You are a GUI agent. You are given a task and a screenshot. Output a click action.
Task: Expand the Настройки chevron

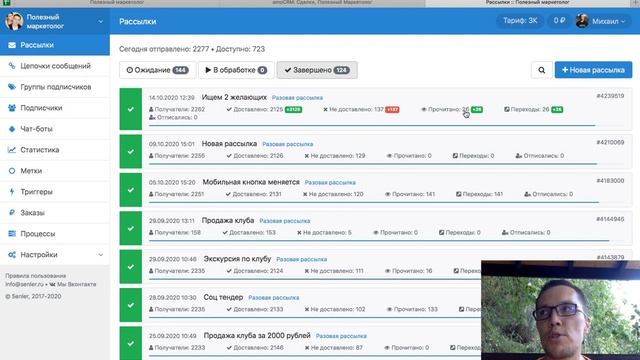[x=100, y=255]
